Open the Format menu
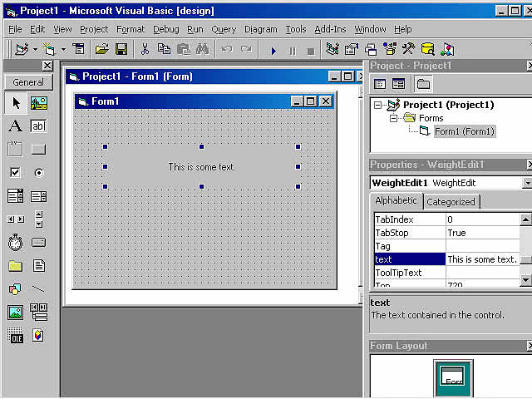Image resolution: width=532 pixels, height=399 pixels. point(131,30)
